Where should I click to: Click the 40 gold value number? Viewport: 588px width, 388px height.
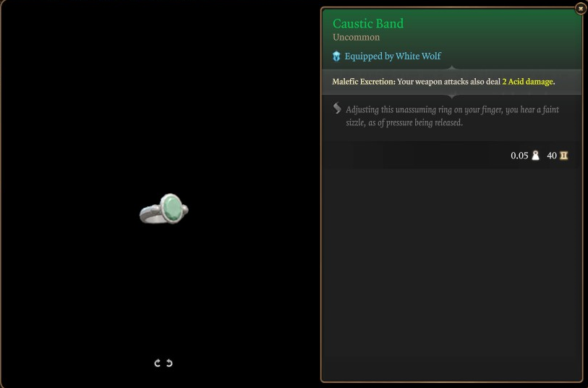coord(552,156)
